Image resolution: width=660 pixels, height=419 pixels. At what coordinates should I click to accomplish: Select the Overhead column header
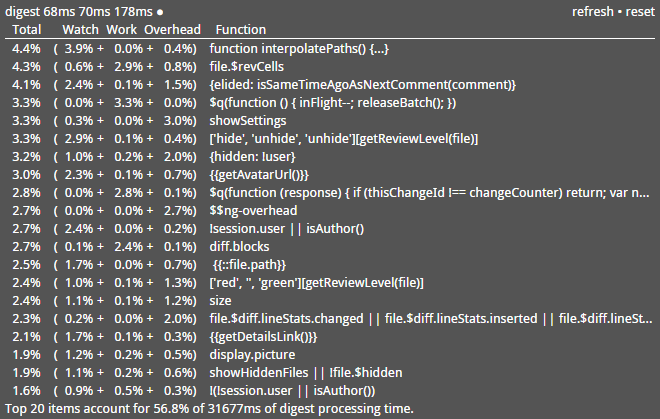point(173,29)
